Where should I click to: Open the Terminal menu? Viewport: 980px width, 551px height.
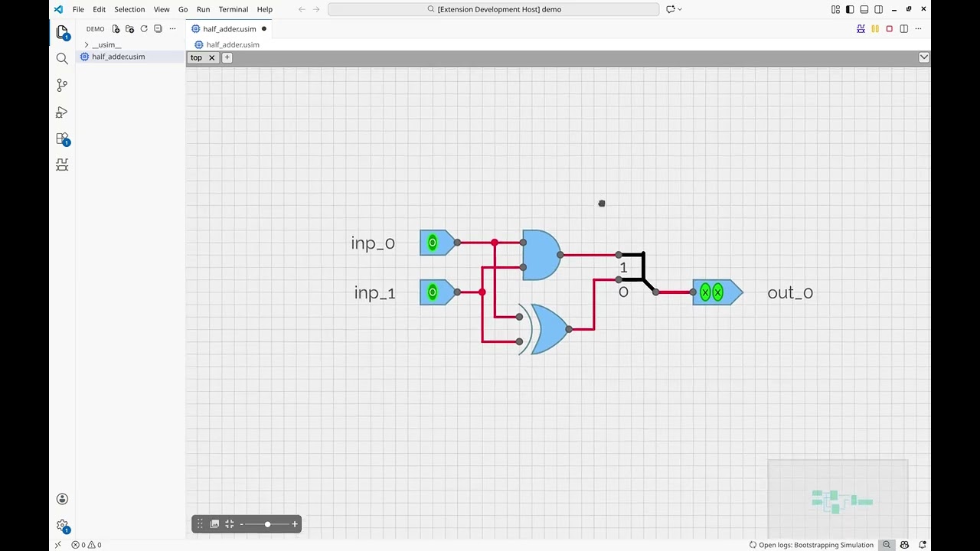(234, 9)
